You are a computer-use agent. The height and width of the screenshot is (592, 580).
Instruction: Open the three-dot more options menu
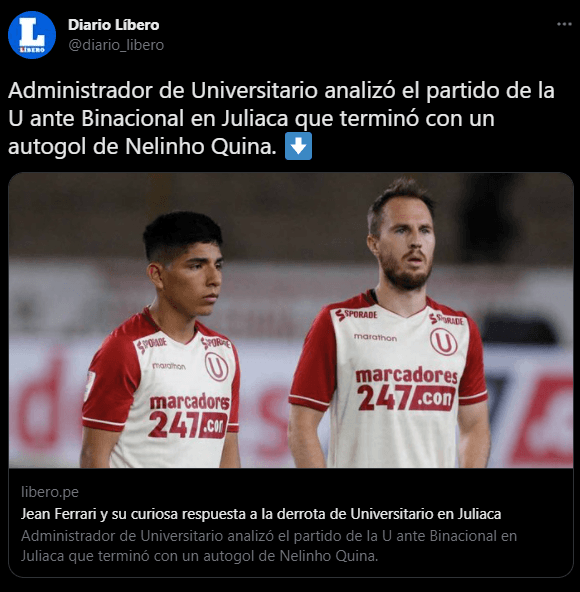[x=564, y=25]
